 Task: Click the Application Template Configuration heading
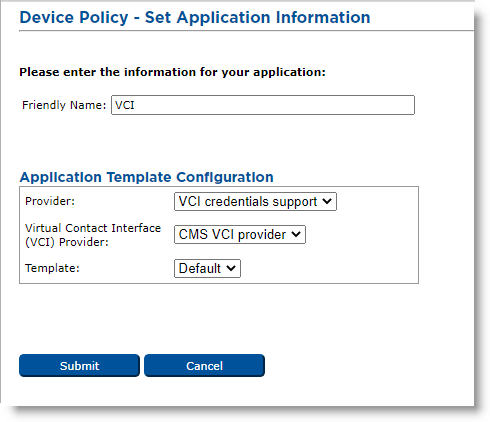[x=147, y=177]
